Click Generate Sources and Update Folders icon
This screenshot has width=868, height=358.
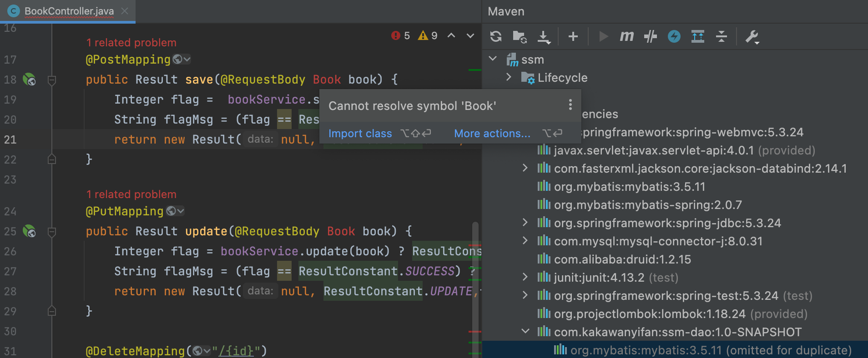coord(520,36)
